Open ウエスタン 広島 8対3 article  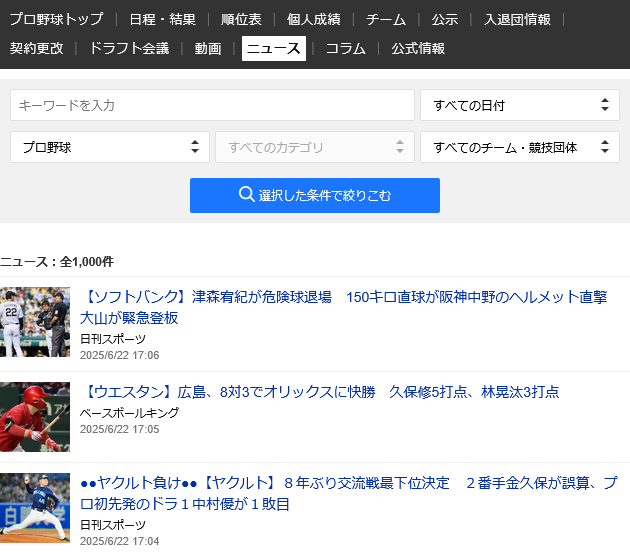click(321, 392)
